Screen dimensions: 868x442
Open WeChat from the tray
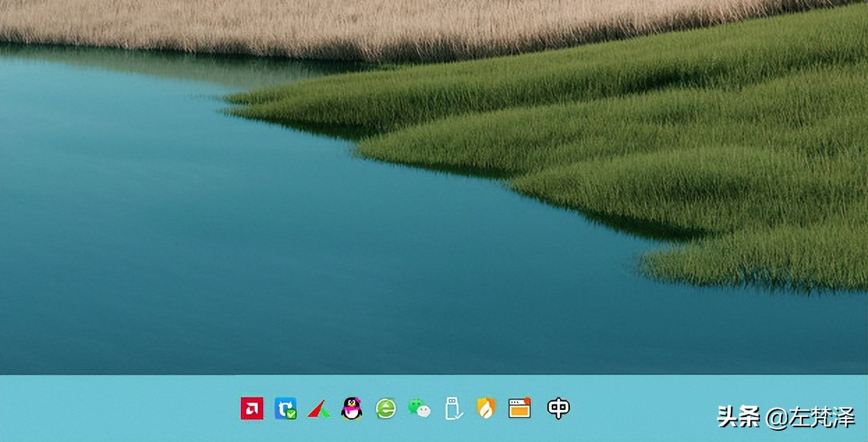(x=419, y=409)
